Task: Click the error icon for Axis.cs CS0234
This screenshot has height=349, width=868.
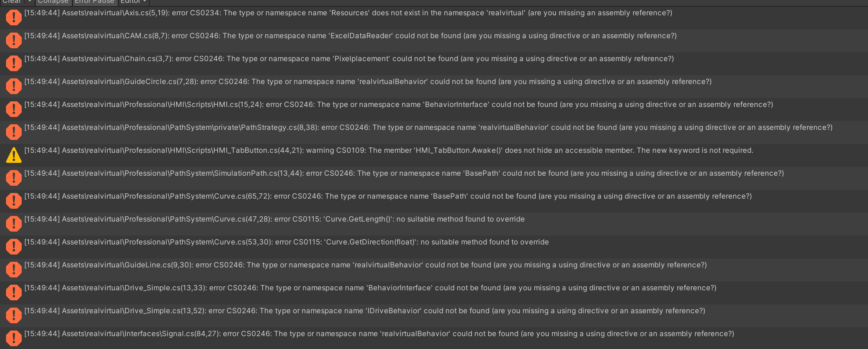Action: click(14, 17)
